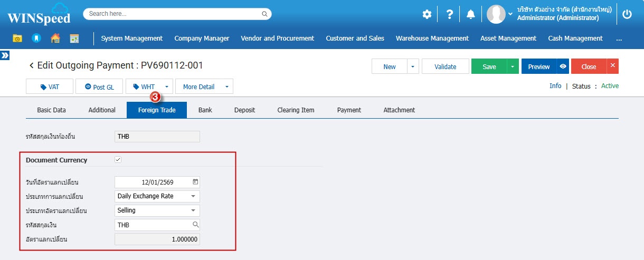Toggle the Document Currency checkbox
644x260 pixels.
118,160
